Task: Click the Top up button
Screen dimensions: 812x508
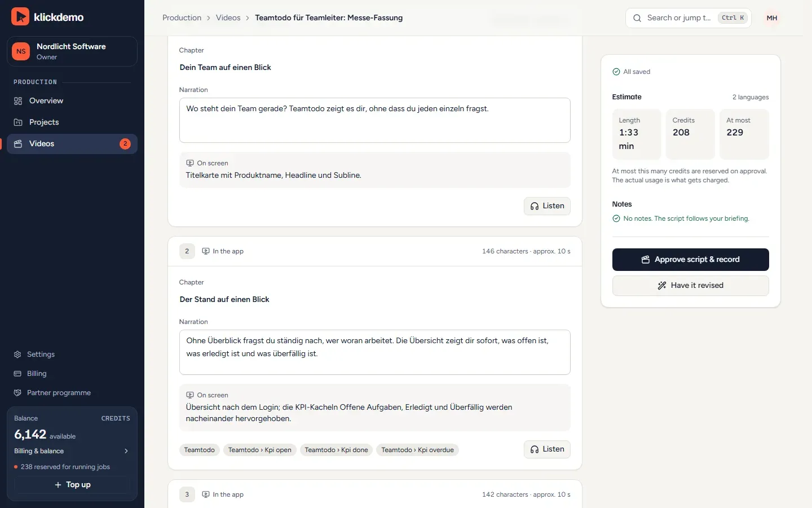Action: [72, 485]
